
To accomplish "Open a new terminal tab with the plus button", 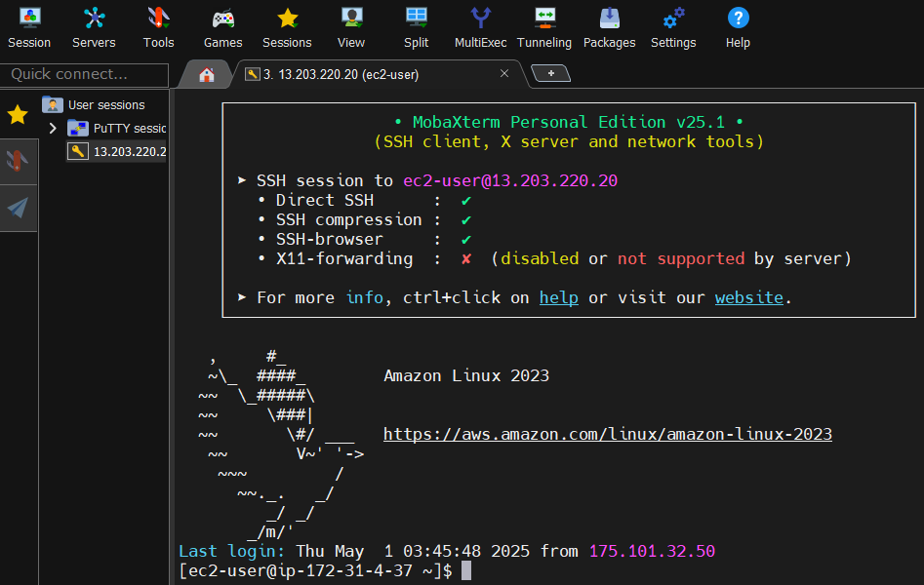I will [549, 72].
